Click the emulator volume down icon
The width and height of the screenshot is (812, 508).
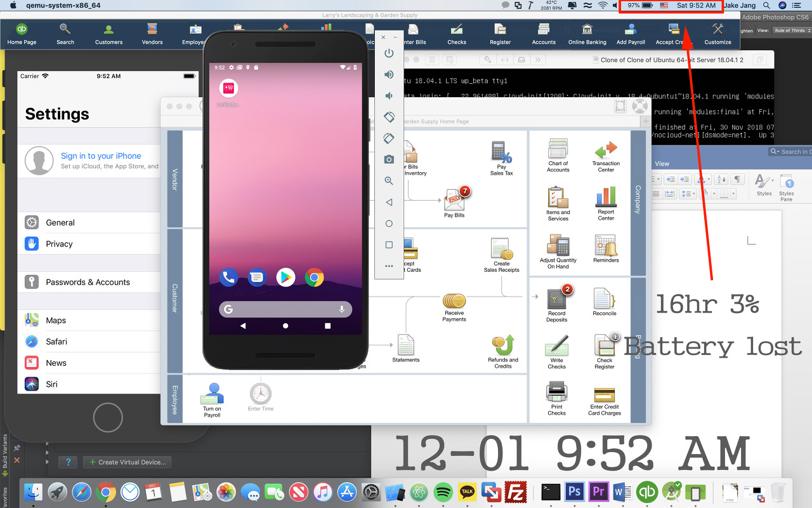click(x=389, y=96)
